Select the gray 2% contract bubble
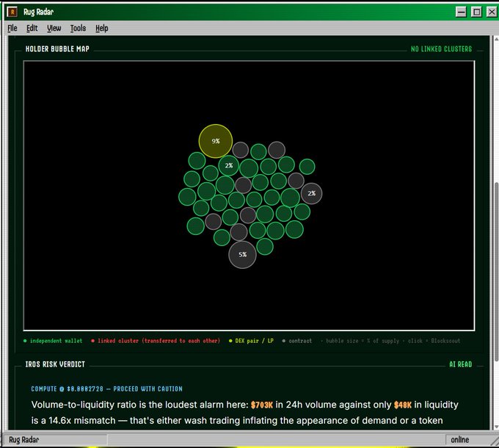The width and height of the screenshot is (499, 448). [x=312, y=193]
